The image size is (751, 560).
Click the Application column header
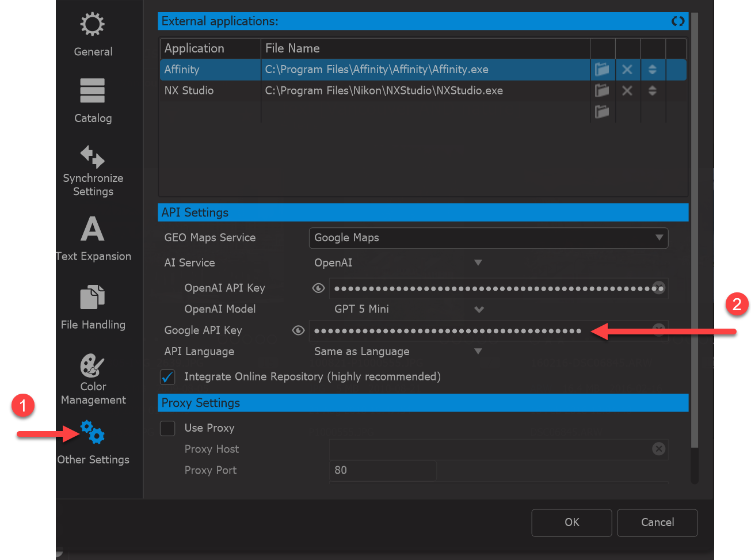point(210,48)
